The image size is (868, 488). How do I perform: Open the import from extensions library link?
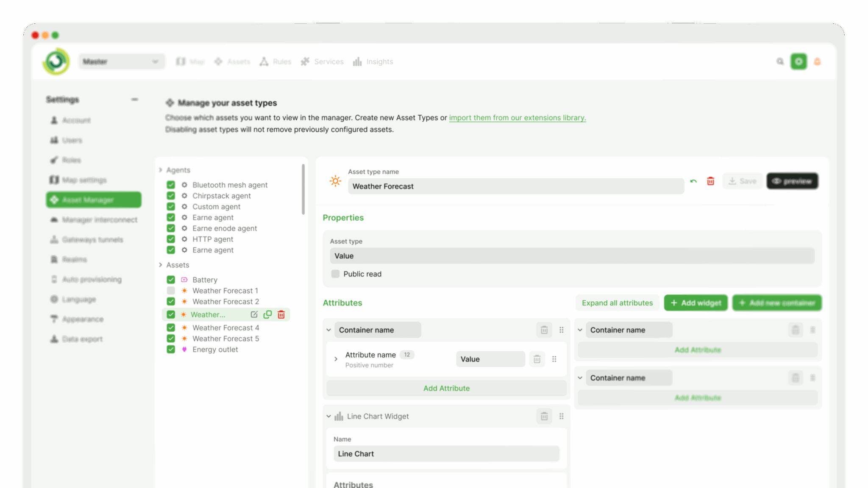tap(517, 118)
